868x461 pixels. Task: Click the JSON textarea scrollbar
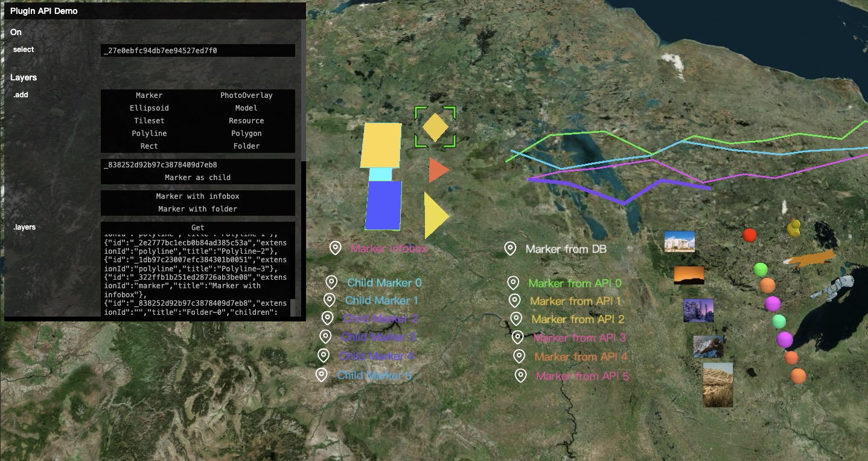click(294, 307)
